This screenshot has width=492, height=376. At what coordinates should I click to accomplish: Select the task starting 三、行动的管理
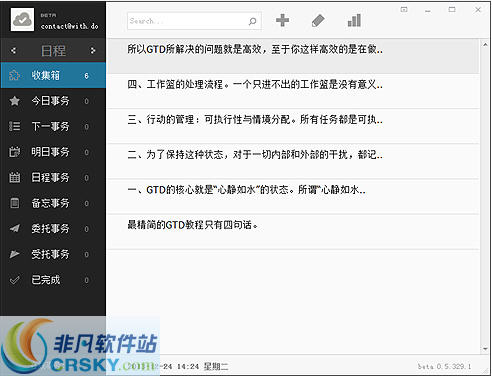pyautogui.click(x=293, y=126)
